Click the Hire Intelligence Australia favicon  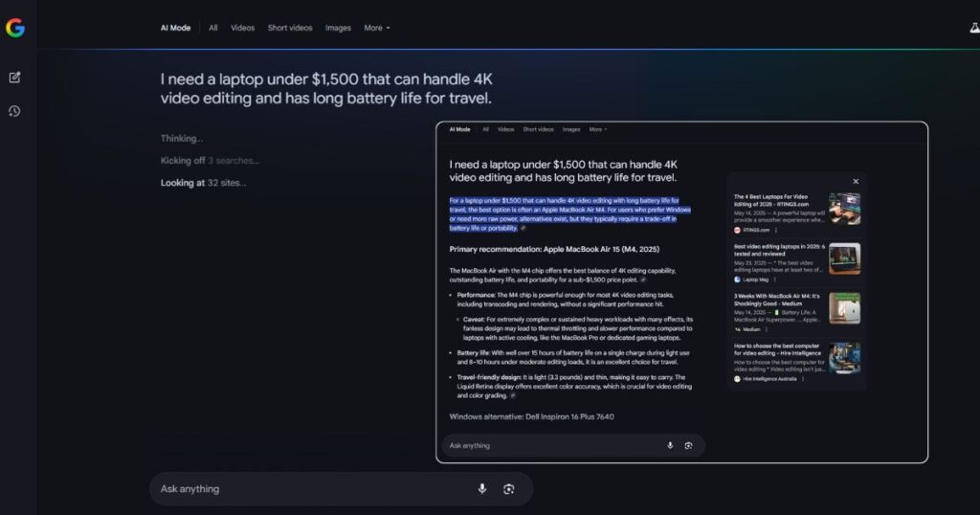(x=737, y=379)
